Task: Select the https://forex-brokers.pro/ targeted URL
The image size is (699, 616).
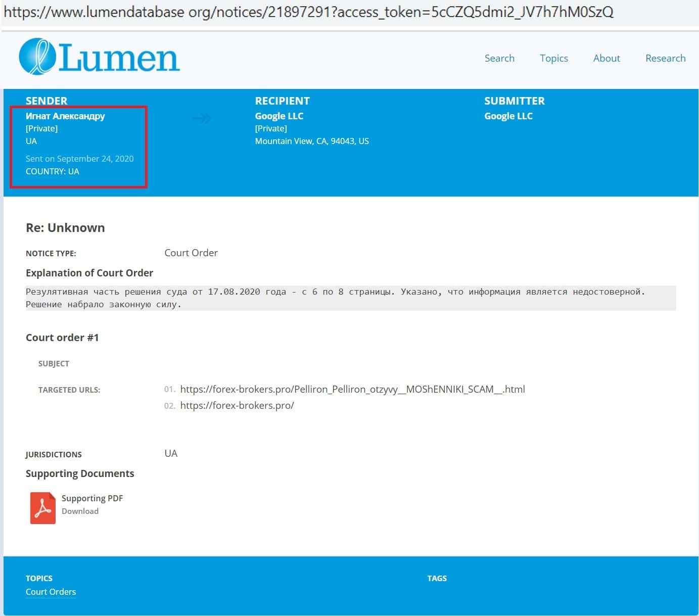Action: pos(237,405)
